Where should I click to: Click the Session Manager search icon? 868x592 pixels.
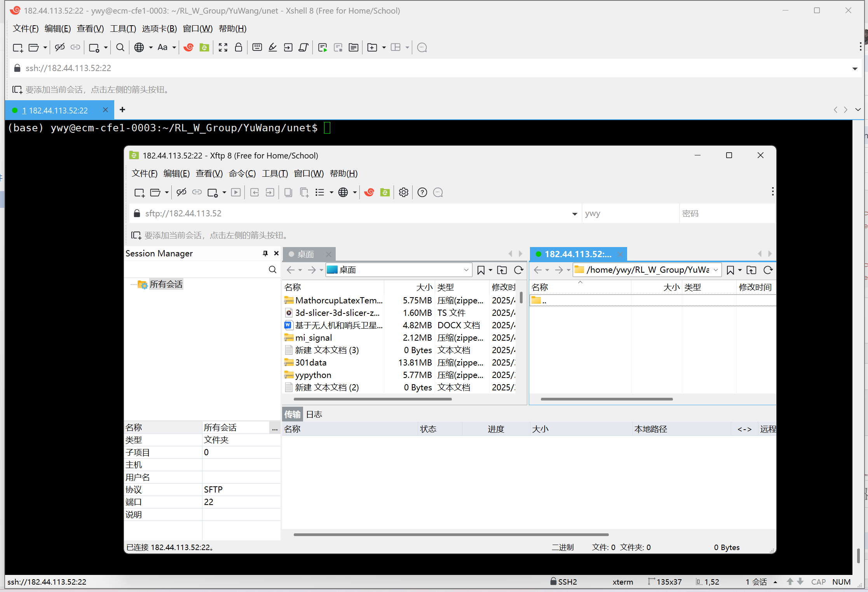pyautogui.click(x=272, y=270)
